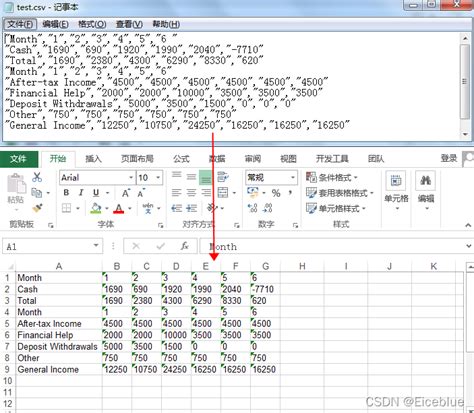
Task: Click the phonetic guide wén icon
Action: [x=148, y=208]
